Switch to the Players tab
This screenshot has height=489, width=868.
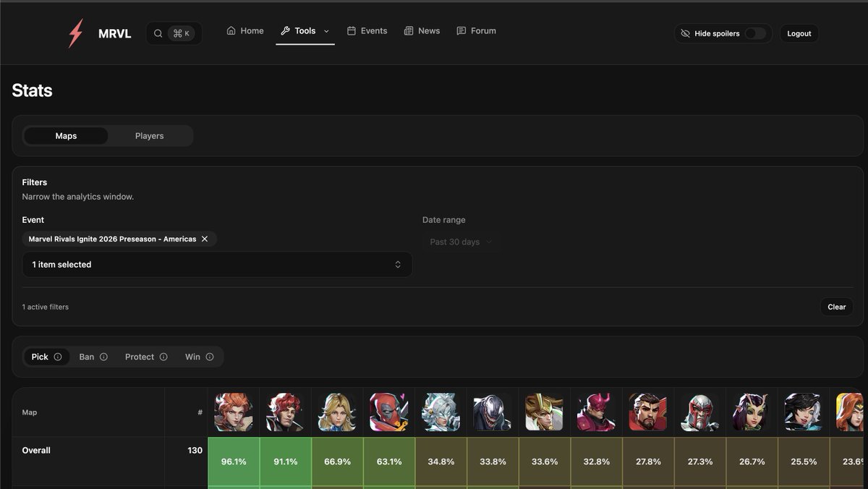coord(150,136)
